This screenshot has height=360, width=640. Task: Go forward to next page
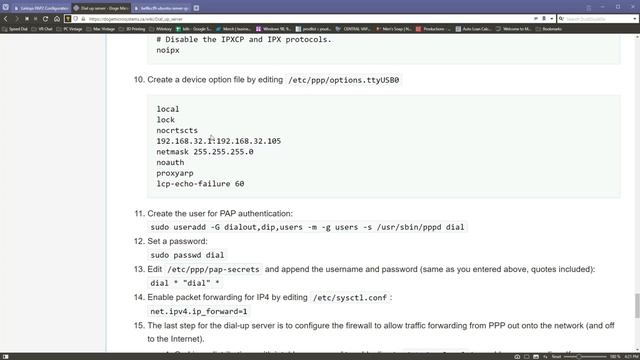tap(16, 19)
